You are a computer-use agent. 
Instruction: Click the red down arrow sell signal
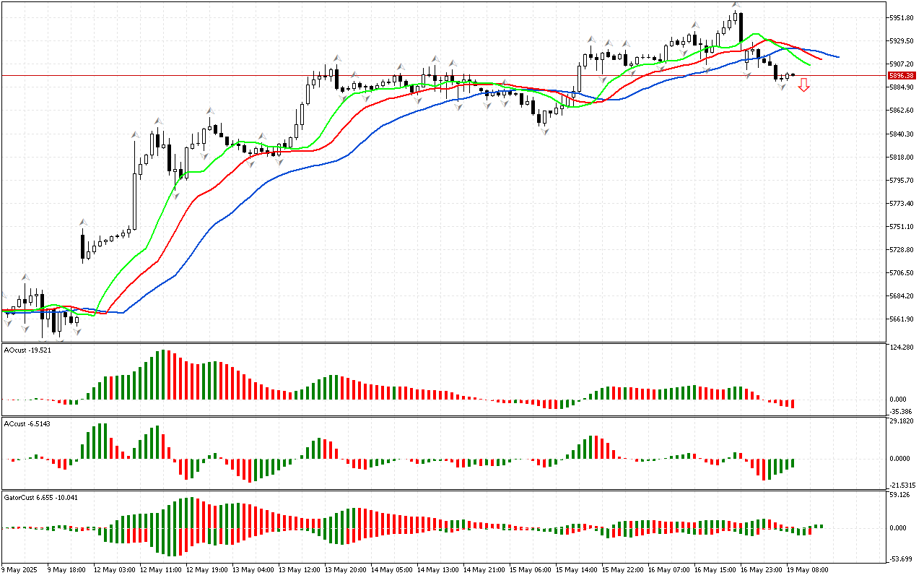tap(803, 86)
